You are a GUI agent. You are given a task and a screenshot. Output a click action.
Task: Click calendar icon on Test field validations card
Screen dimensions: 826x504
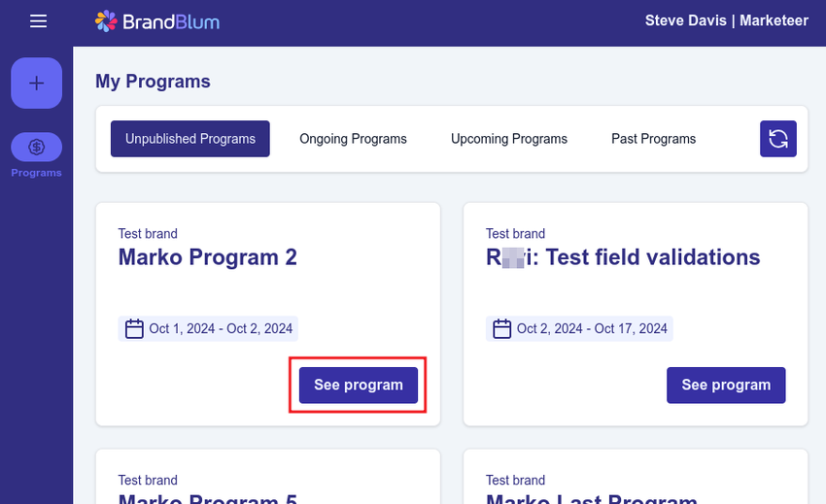click(502, 328)
